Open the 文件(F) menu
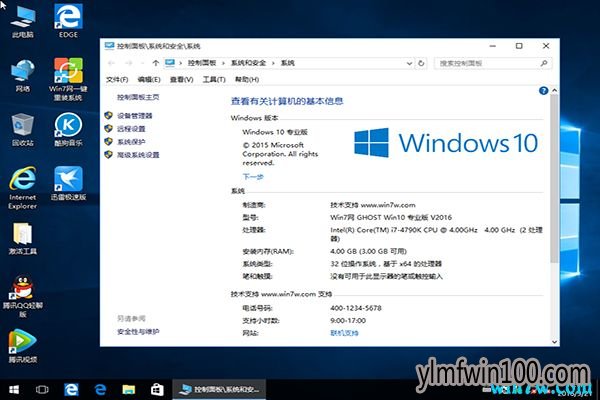The image size is (600, 400). click(x=117, y=80)
